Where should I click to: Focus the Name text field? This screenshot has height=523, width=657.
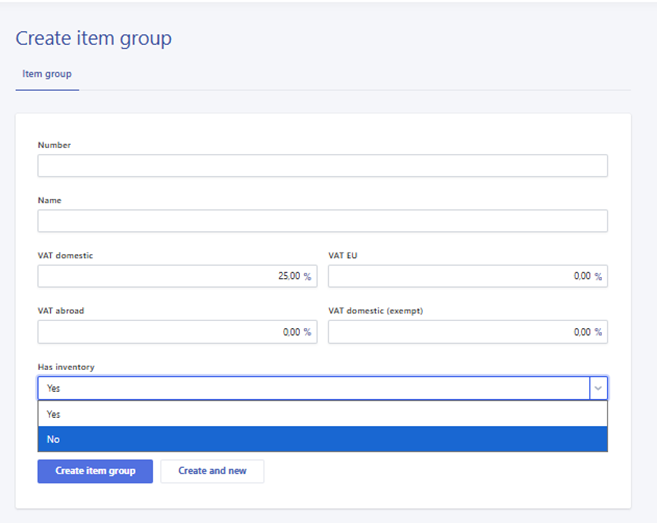tap(322, 221)
